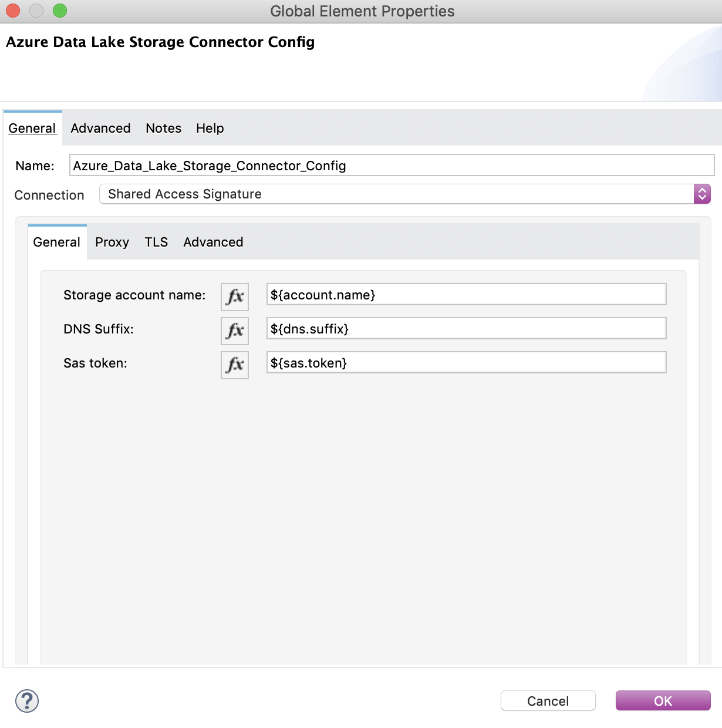Screen dimensions: 722x728
Task: Cancel the Global Element Properties dialog
Action: tap(547, 700)
